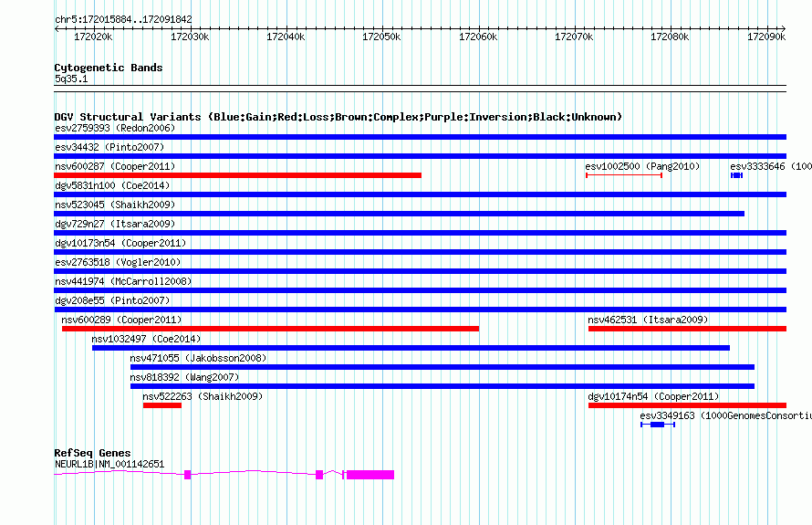
Task: Open the esv1002500 (Pang2010) variant label
Action: tap(642, 166)
